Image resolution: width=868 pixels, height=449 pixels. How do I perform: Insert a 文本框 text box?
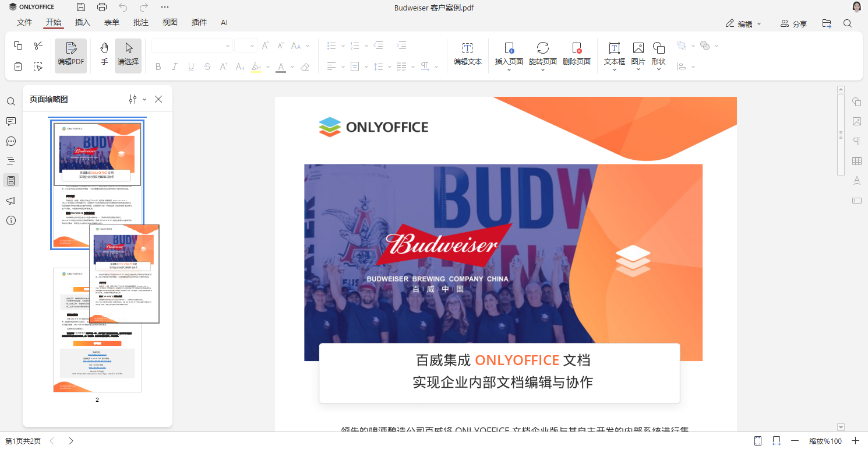(x=615, y=55)
